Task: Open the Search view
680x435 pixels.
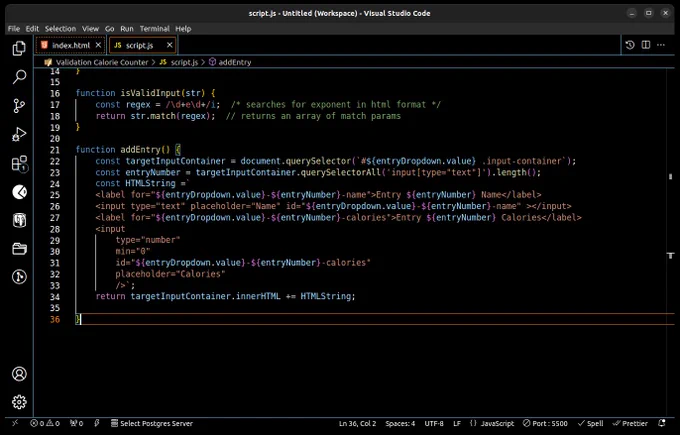Action: (19, 77)
